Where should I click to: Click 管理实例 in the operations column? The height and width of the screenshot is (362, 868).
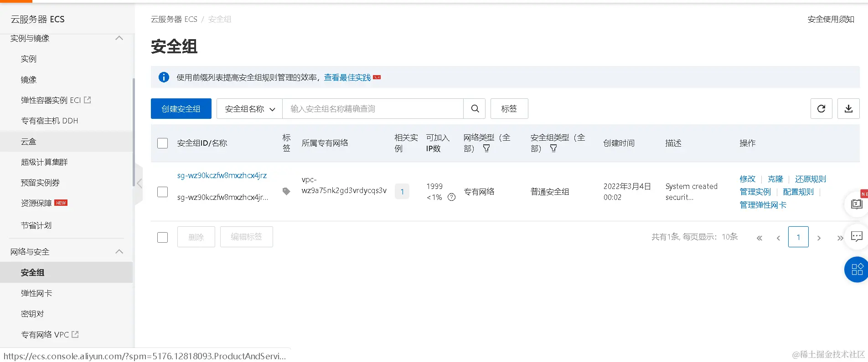click(x=755, y=192)
